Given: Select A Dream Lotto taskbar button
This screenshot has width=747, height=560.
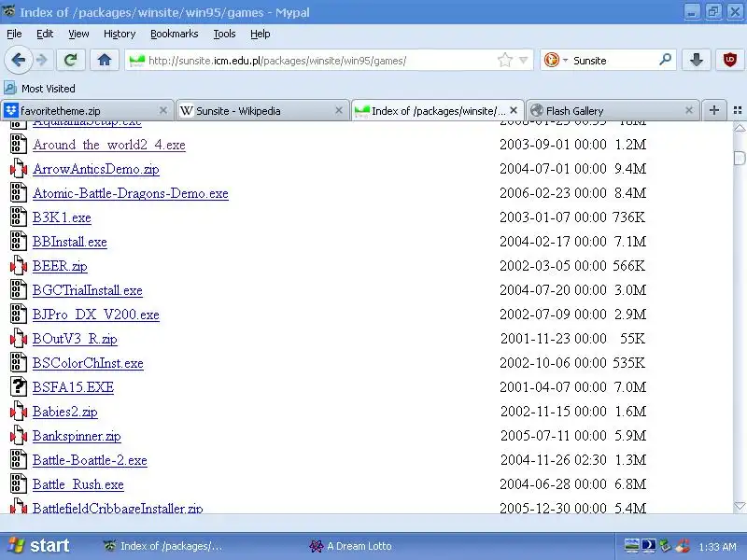Looking at the screenshot, I should click(351, 546).
